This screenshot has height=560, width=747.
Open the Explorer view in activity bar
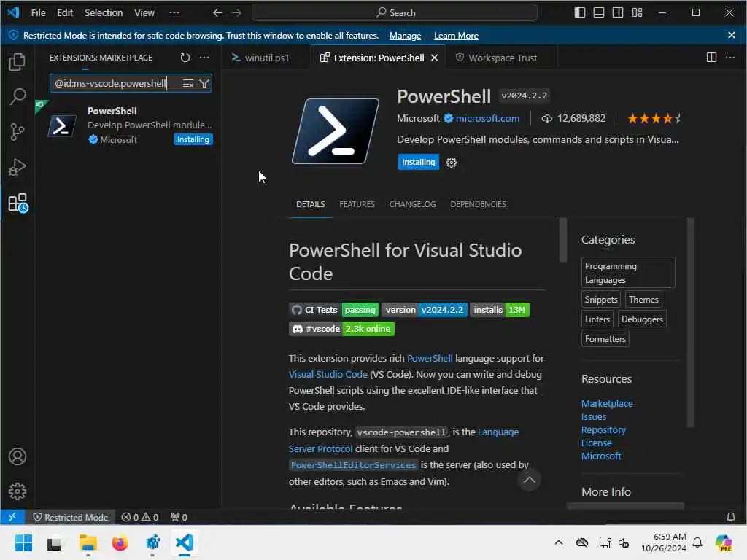click(18, 62)
